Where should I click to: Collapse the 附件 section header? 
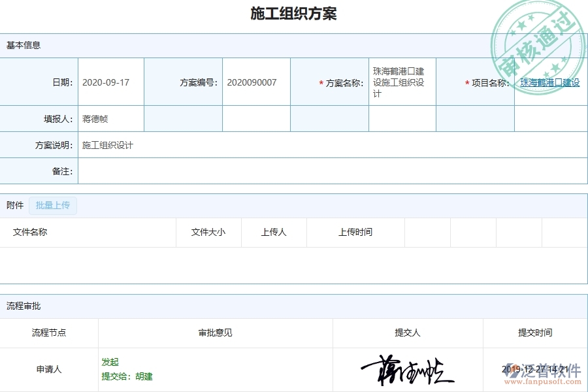pos(14,205)
